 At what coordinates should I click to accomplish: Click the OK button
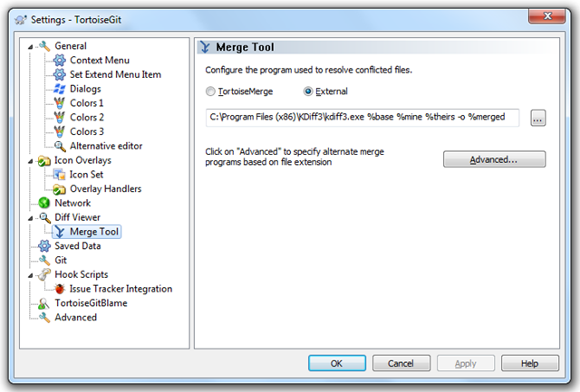coord(337,364)
